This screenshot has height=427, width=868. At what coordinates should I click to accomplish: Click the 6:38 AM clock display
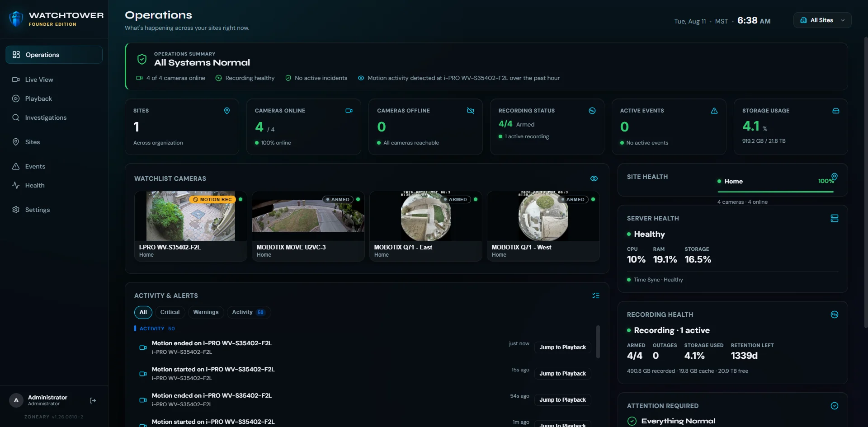(x=754, y=20)
